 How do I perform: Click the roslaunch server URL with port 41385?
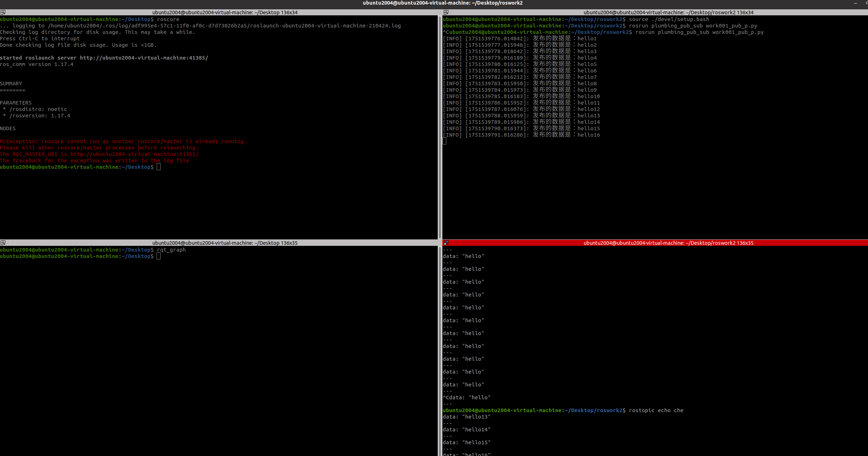coord(144,58)
